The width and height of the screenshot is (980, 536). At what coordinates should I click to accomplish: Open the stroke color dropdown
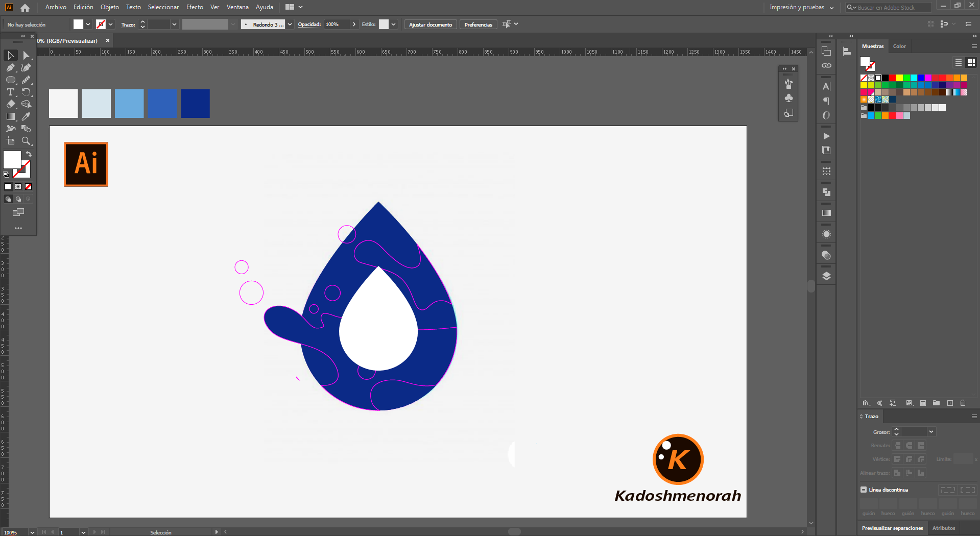coord(111,24)
